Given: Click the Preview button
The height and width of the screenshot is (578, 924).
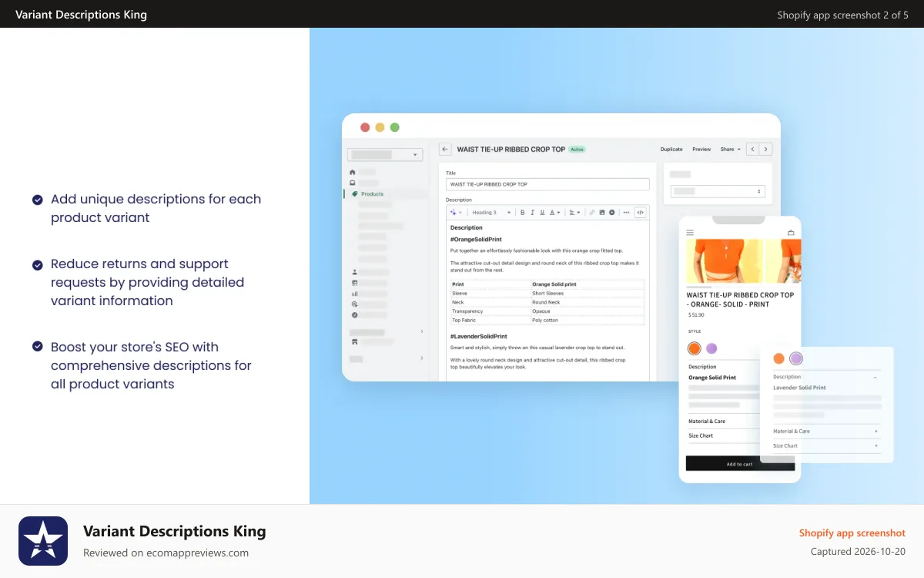Looking at the screenshot, I should point(701,150).
